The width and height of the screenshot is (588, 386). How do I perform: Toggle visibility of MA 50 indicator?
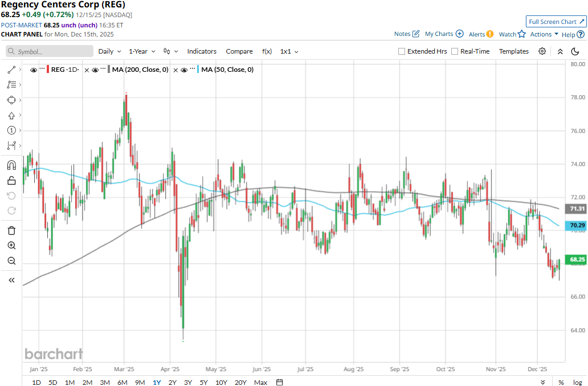[x=183, y=70]
